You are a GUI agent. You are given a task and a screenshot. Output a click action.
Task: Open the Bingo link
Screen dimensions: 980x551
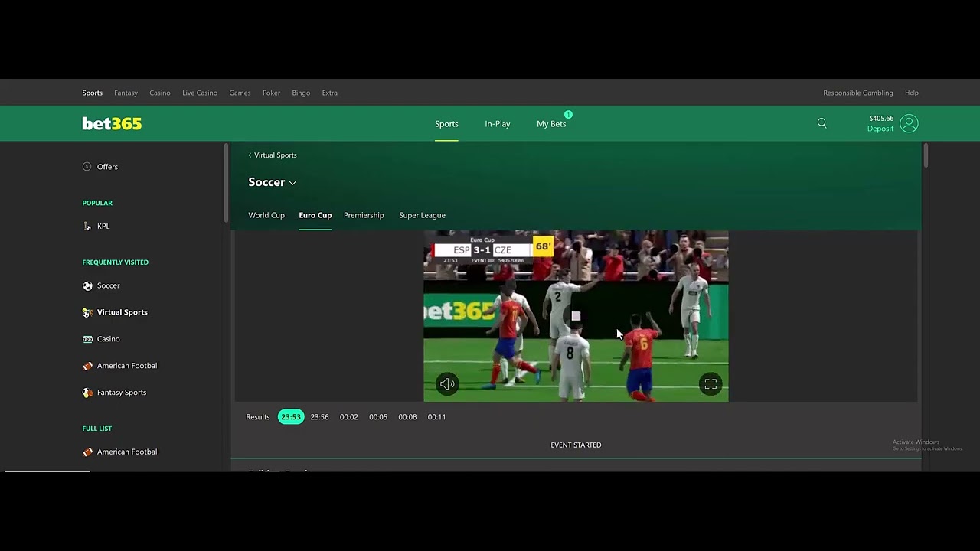click(x=301, y=93)
